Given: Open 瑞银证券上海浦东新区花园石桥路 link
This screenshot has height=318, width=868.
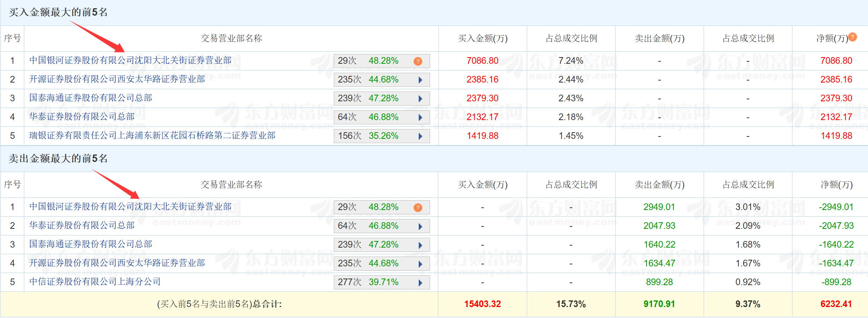Looking at the screenshot, I should pos(152,135).
